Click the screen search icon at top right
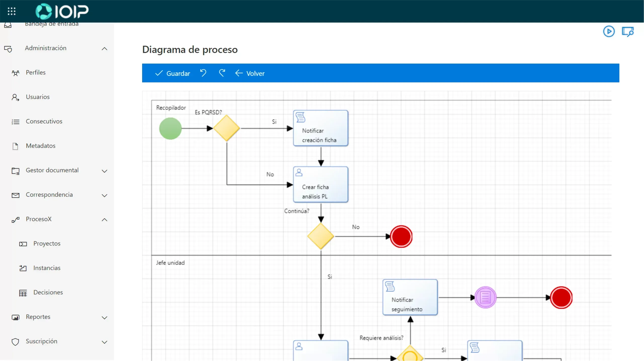The height and width of the screenshot is (361, 644). [628, 32]
